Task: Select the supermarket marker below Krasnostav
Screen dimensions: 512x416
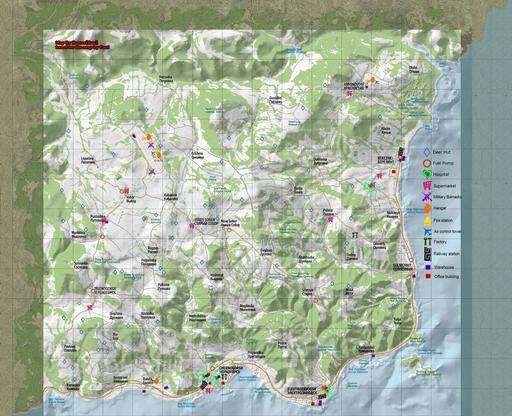Action: [x=349, y=94]
